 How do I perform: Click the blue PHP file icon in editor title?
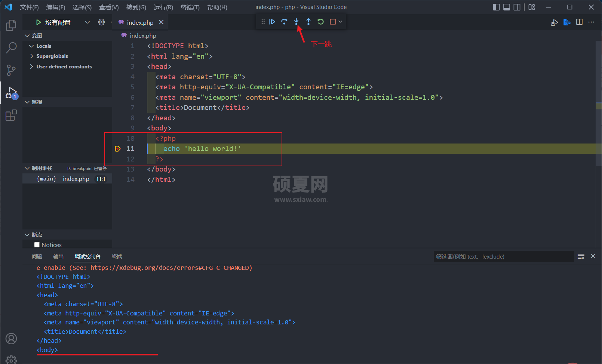coord(567,22)
